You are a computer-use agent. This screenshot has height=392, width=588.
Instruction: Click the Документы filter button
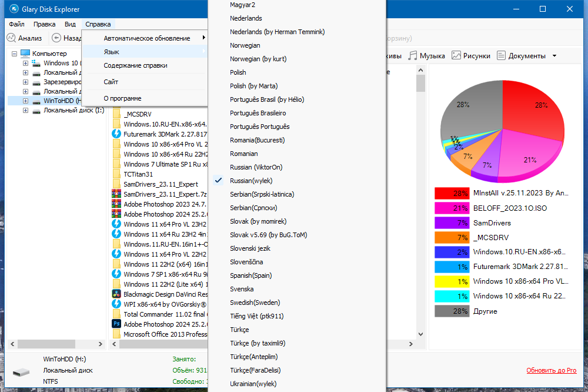[x=521, y=55]
